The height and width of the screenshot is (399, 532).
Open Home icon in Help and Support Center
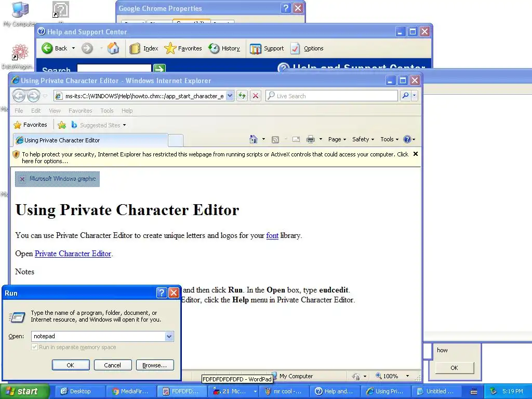113,48
